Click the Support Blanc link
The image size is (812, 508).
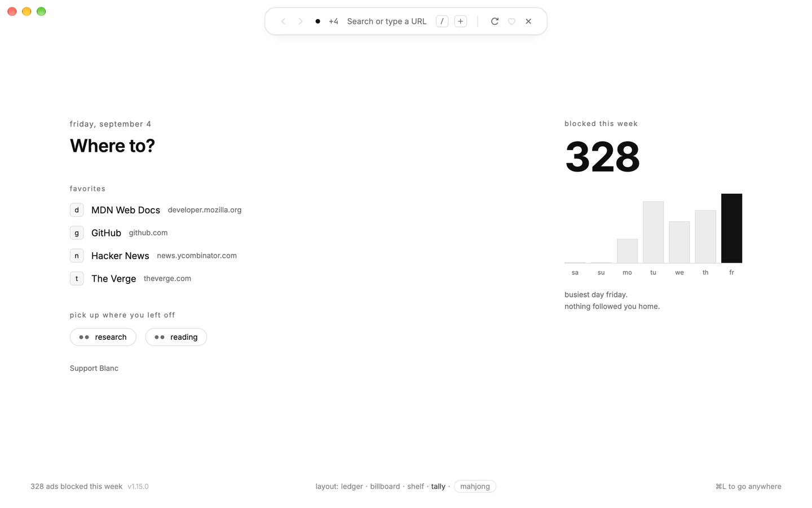[94, 369]
